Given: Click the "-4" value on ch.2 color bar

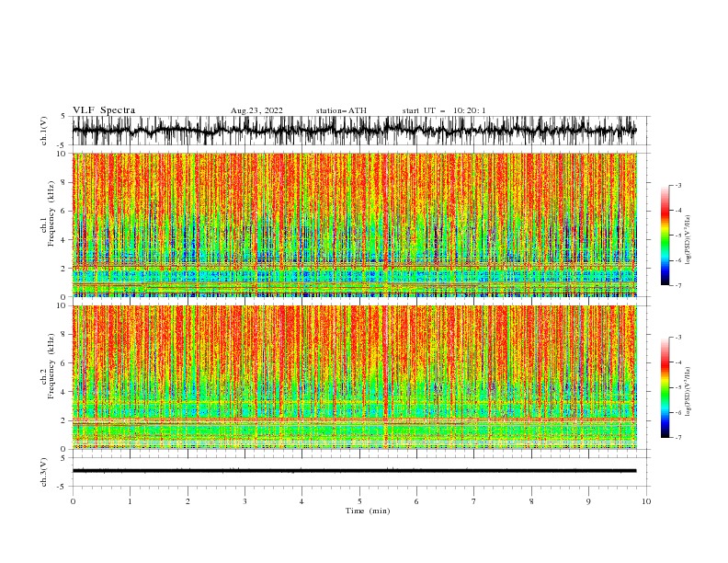Looking at the screenshot, I should pyautogui.click(x=677, y=362).
